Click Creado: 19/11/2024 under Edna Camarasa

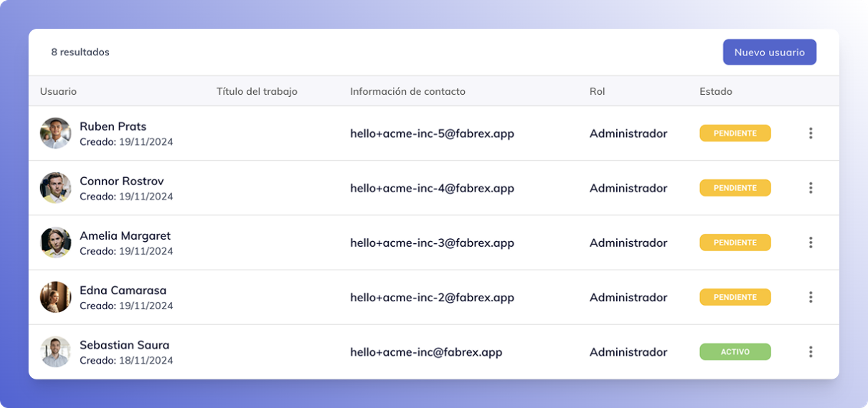126,306
